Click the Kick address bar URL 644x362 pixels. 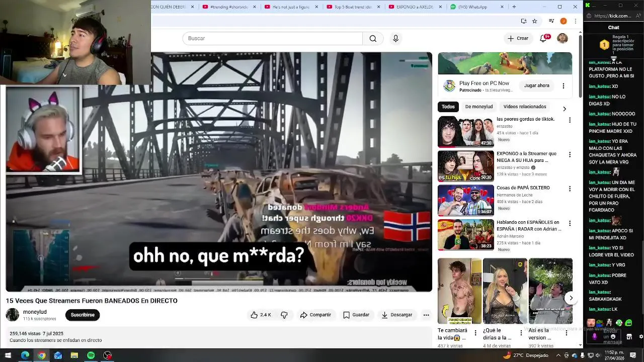613,16
